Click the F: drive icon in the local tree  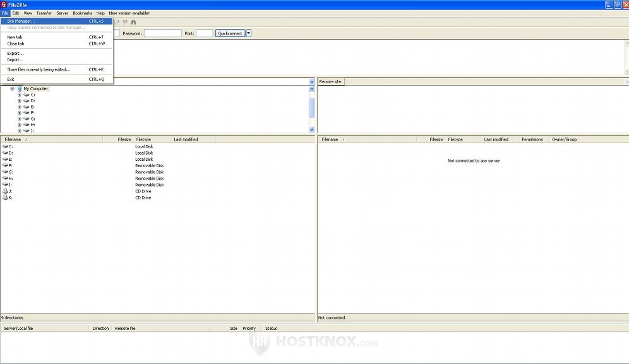point(27,113)
